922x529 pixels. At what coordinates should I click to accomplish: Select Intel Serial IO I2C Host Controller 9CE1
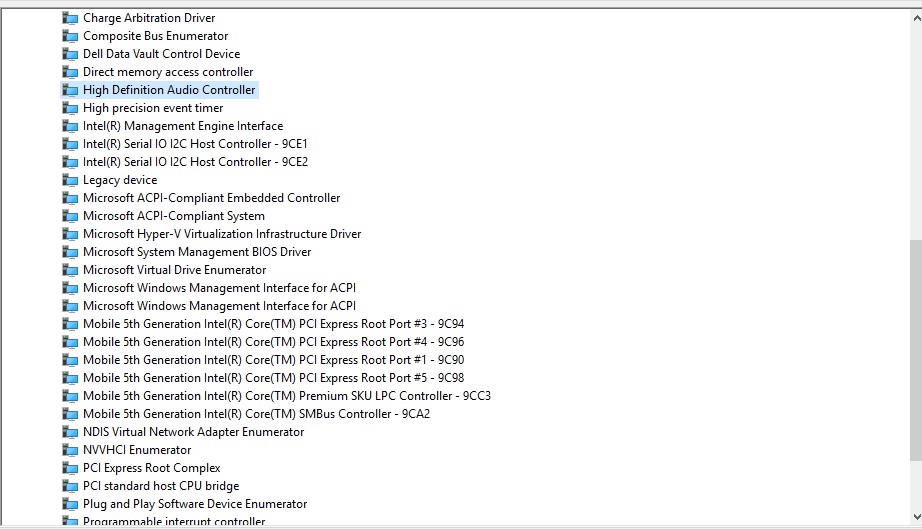point(195,144)
